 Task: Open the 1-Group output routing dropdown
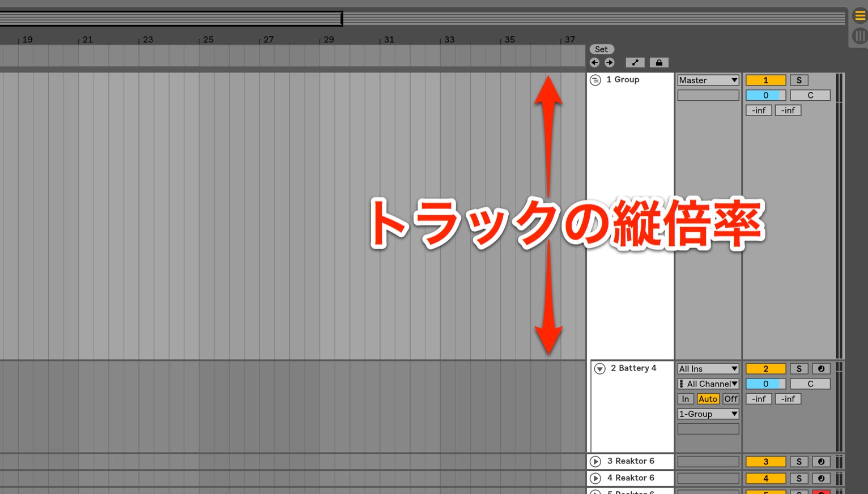[708, 414]
